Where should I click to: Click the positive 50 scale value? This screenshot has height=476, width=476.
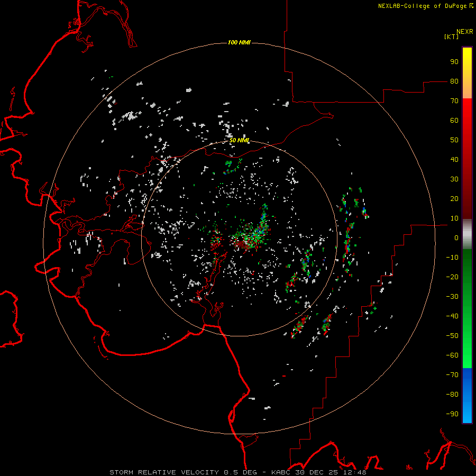[454, 140]
